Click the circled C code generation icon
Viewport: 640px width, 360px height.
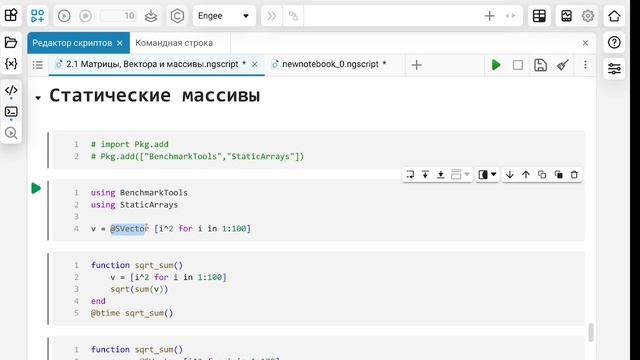click(177, 16)
